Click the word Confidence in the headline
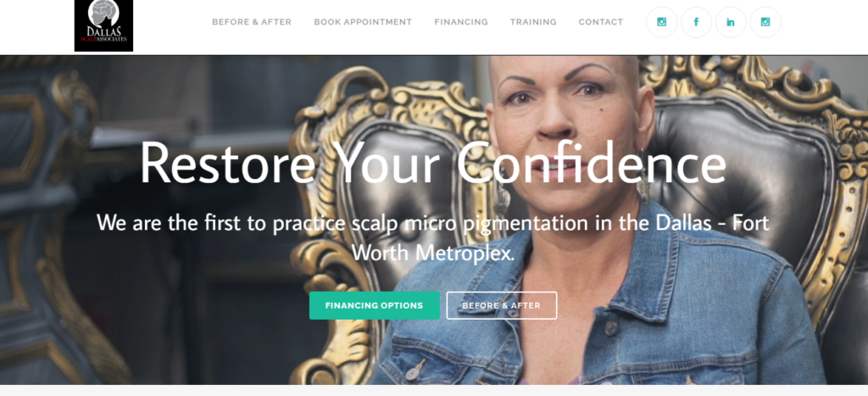This screenshot has height=396, width=868. click(591, 162)
